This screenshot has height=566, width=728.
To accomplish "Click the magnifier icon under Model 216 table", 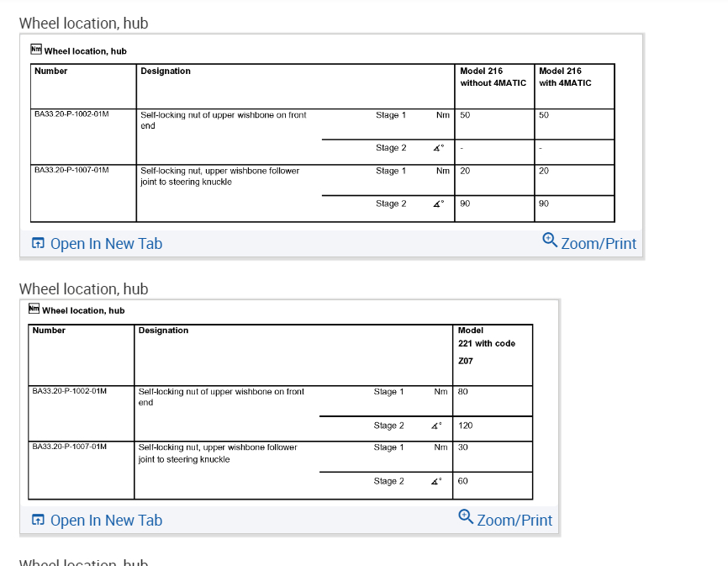I will (550, 240).
